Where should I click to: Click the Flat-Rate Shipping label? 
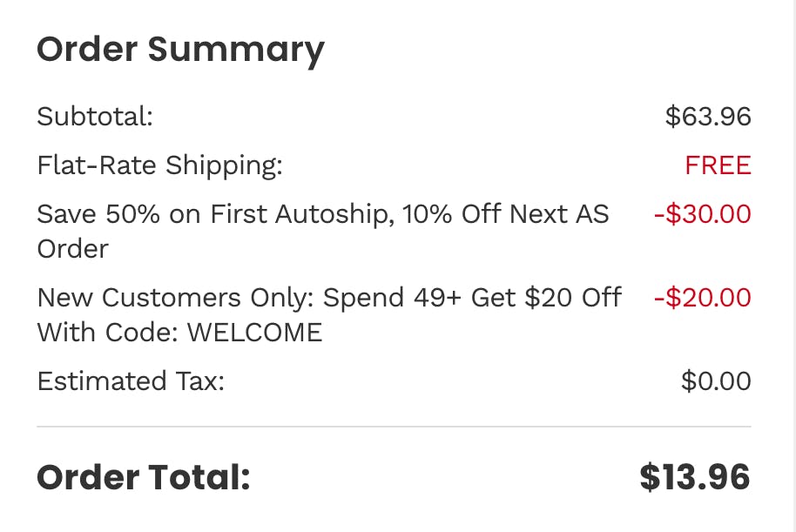point(159,165)
